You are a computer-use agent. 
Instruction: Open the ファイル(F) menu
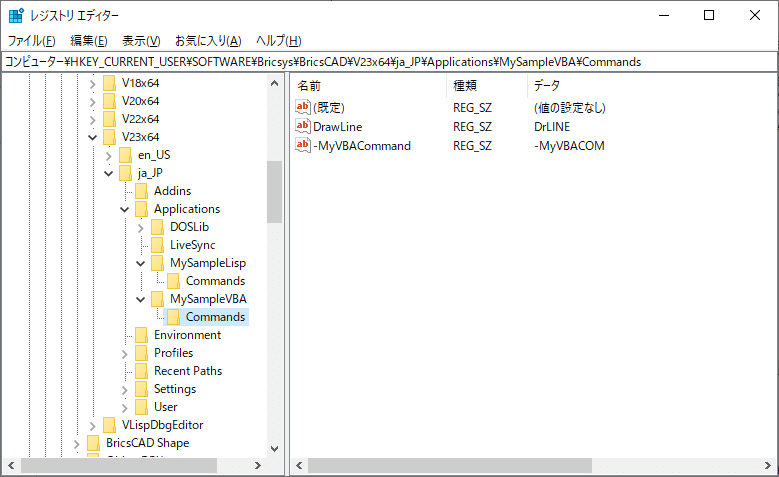(32, 40)
